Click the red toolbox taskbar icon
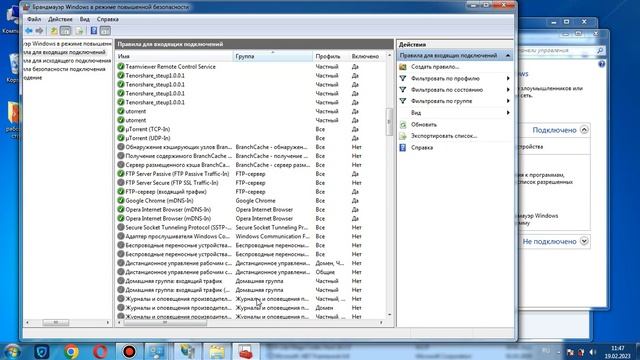The image size is (640, 360). tap(246, 351)
